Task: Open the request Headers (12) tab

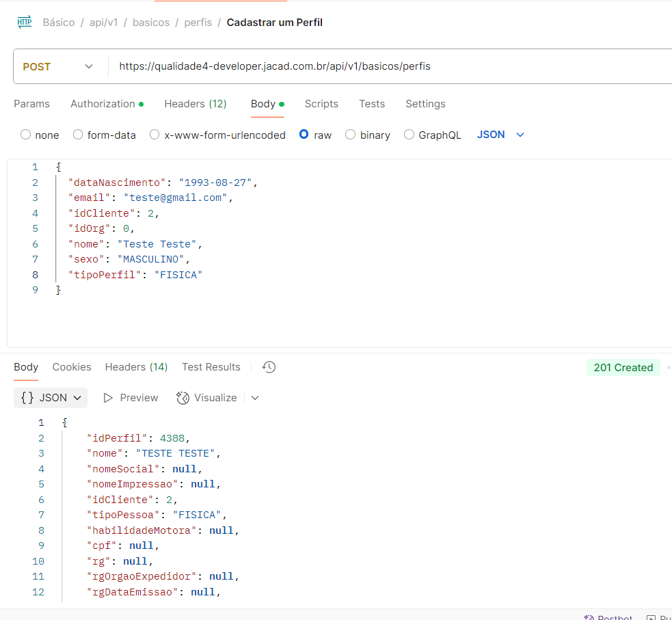Action: pyautogui.click(x=196, y=104)
